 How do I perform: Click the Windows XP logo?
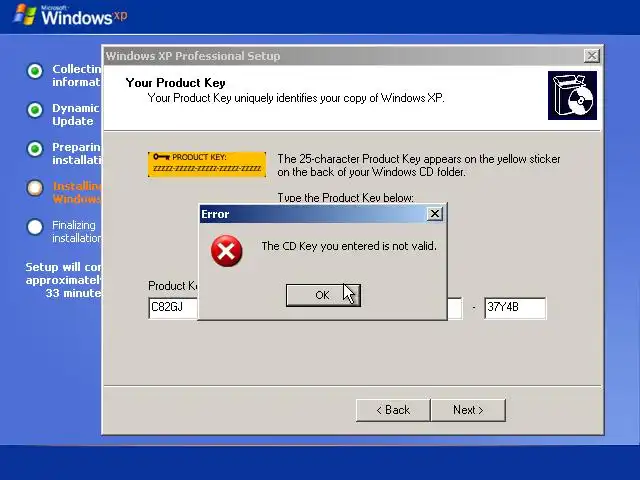[x=70, y=15]
